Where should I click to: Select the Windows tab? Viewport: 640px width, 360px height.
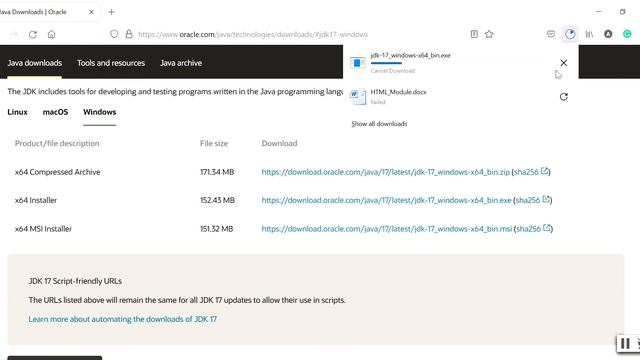point(100,112)
